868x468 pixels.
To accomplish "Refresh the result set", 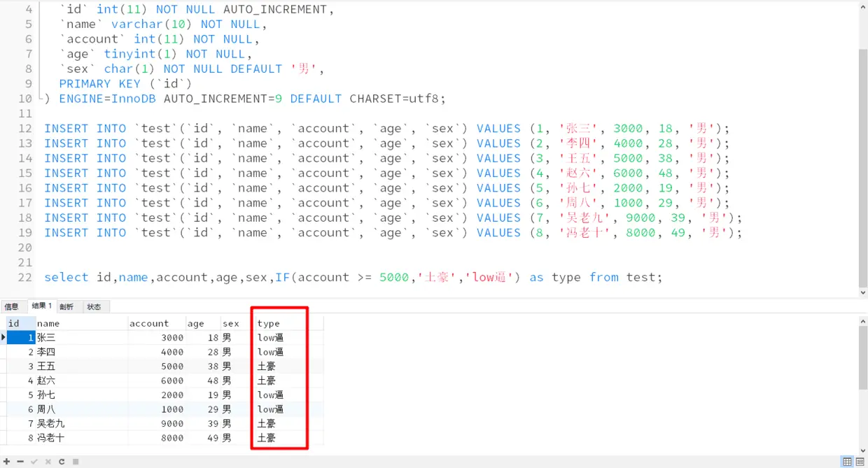I will 62,462.
